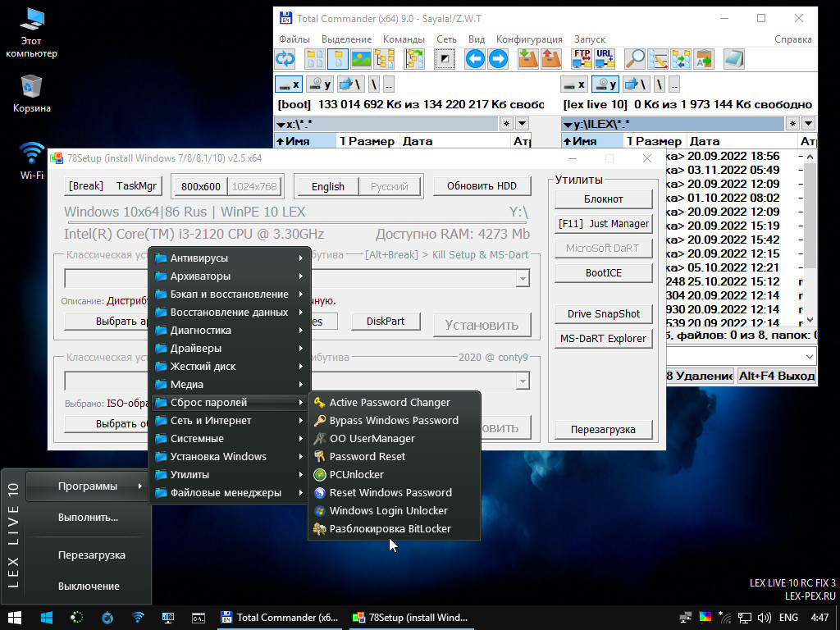840x630 pixels.
Task: Switch resolution to 800x600
Action: 200,186
